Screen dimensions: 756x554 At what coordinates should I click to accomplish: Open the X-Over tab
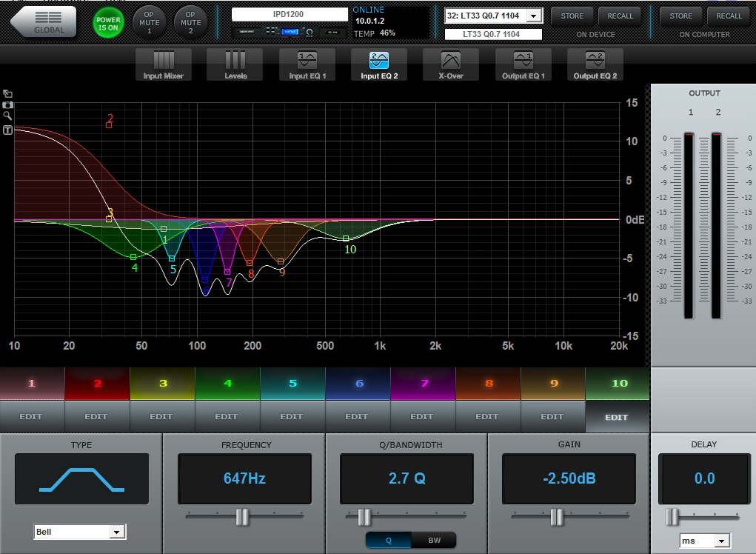(x=451, y=64)
